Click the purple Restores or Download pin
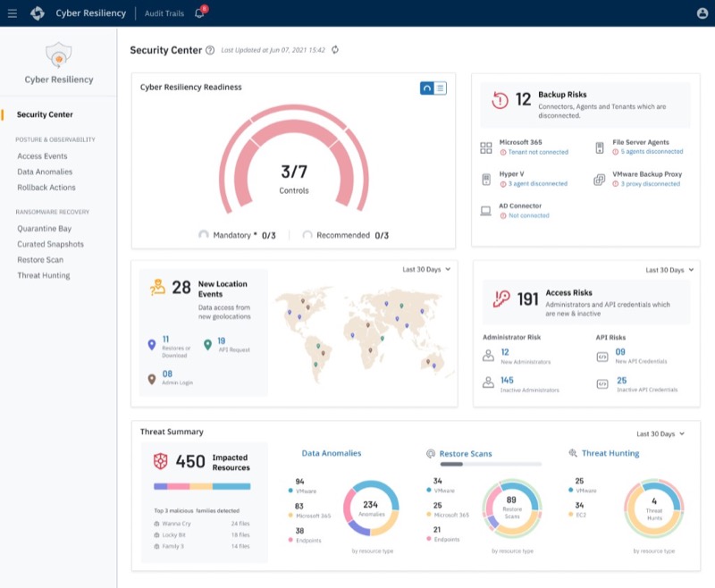Viewport: 715px width, 588px height. [152, 345]
